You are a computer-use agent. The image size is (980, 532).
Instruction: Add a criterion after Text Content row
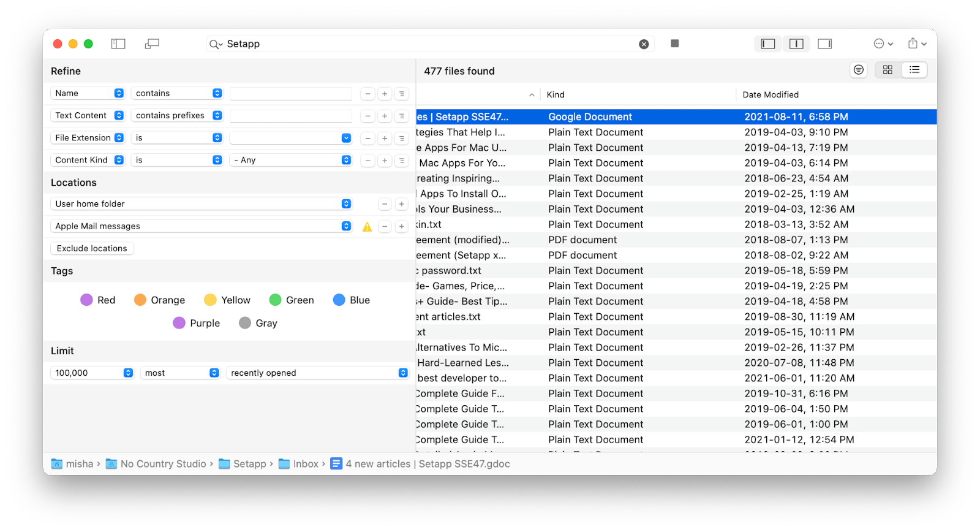point(385,116)
